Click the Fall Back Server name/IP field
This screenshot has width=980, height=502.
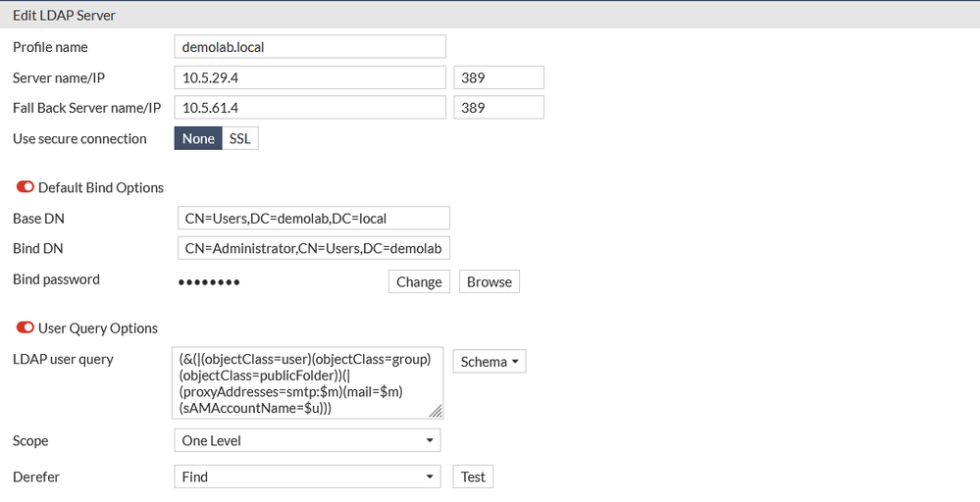tap(309, 108)
